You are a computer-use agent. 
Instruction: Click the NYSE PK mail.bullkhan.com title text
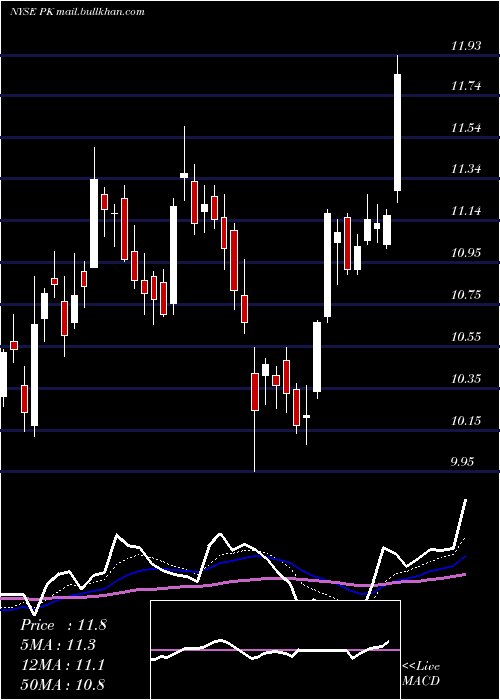(77, 12)
